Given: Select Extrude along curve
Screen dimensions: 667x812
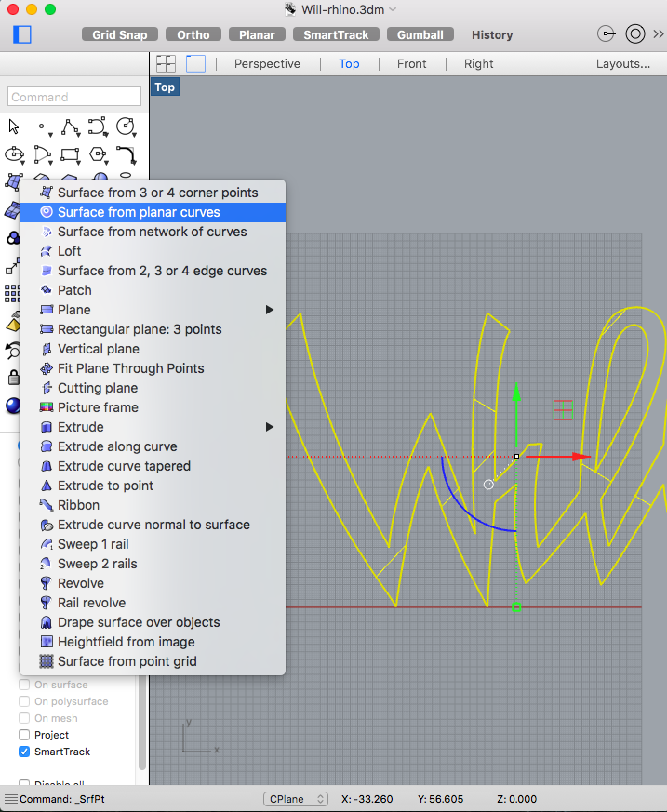Looking at the screenshot, I should [x=153, y=446].
